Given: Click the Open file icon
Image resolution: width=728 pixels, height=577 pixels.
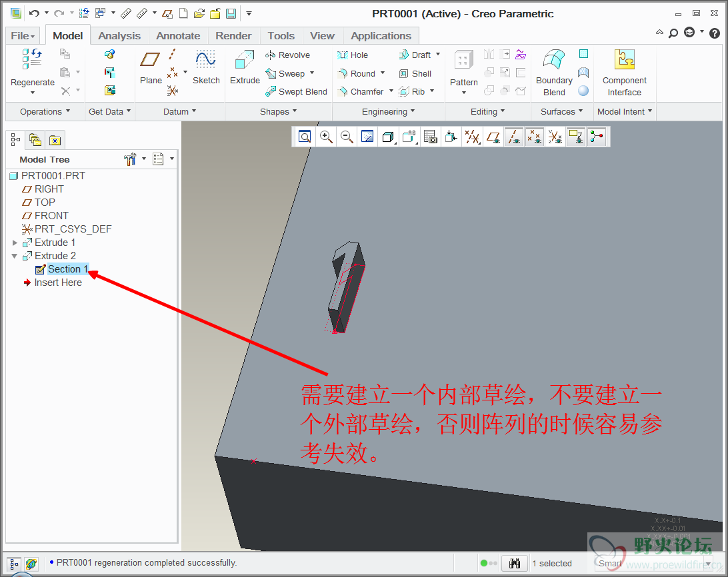Looking at the screenshot, I should 199,13.
